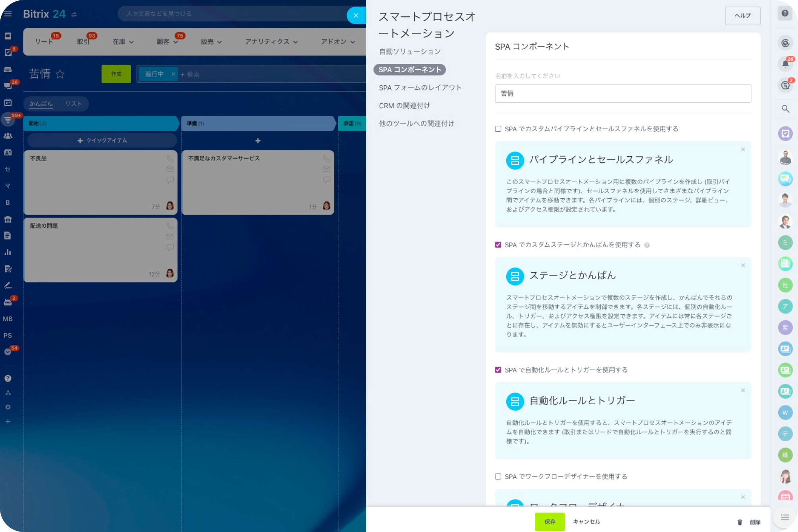This screenshot has height=532, width=798.
Task: Click the help question mark icon at top right
Action: [785, 13]
